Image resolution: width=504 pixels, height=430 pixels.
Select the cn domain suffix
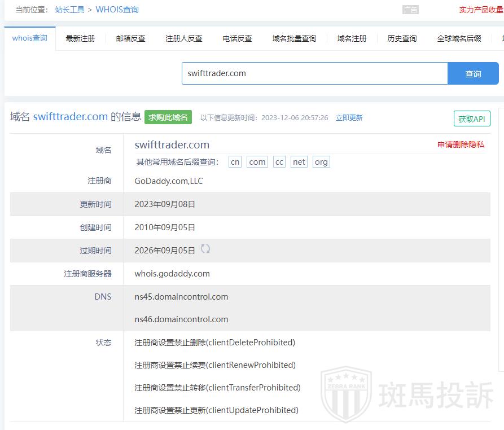click(235, 162)
